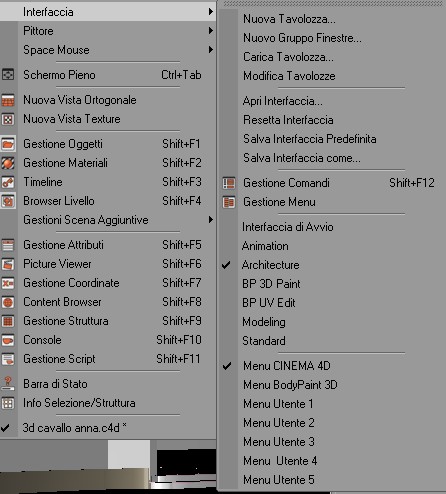The height and width of the screenshot is (494, 446).
Task: Toggle the 3d cavallo anna.c4d checkmark
Action: (x=5, y=428)
